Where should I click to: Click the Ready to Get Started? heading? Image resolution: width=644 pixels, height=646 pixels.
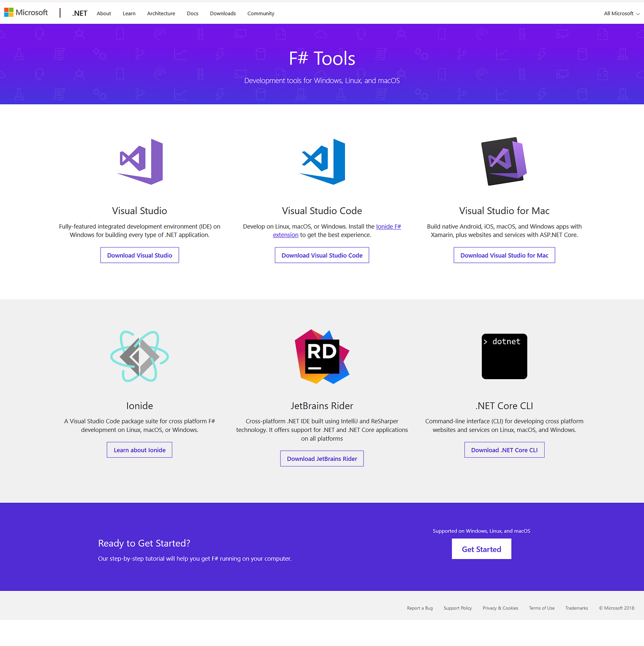144,543
